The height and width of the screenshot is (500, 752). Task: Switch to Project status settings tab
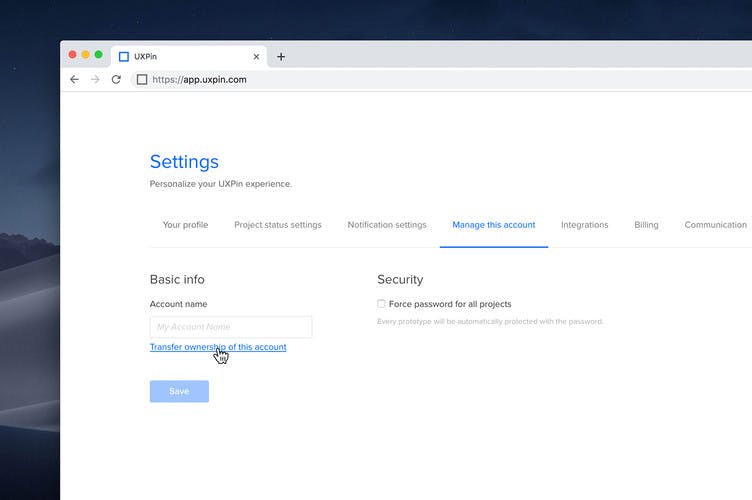(278, 225)
